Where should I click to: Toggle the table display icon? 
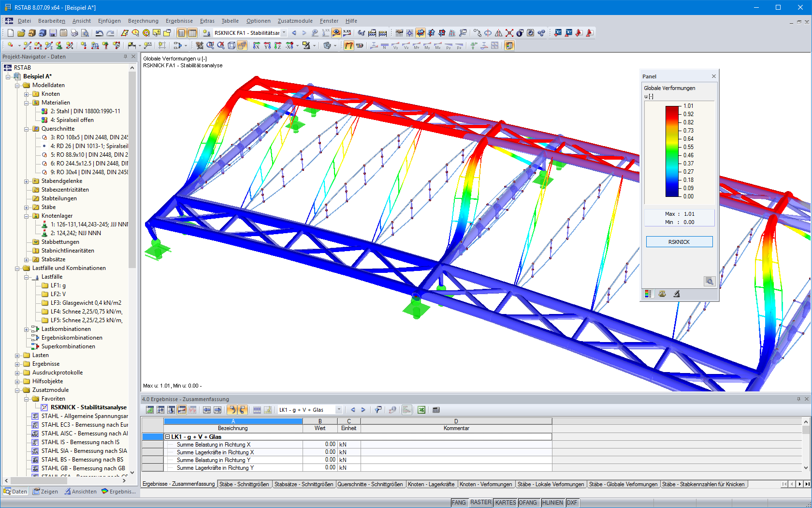(x=192, y=33)
